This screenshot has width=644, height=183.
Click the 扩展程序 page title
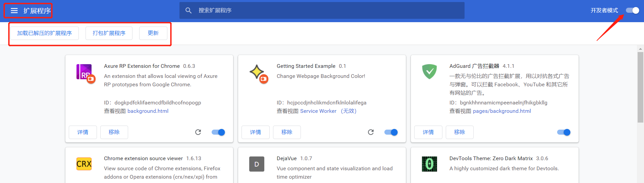pyautogui.click(x=37, y=11)
